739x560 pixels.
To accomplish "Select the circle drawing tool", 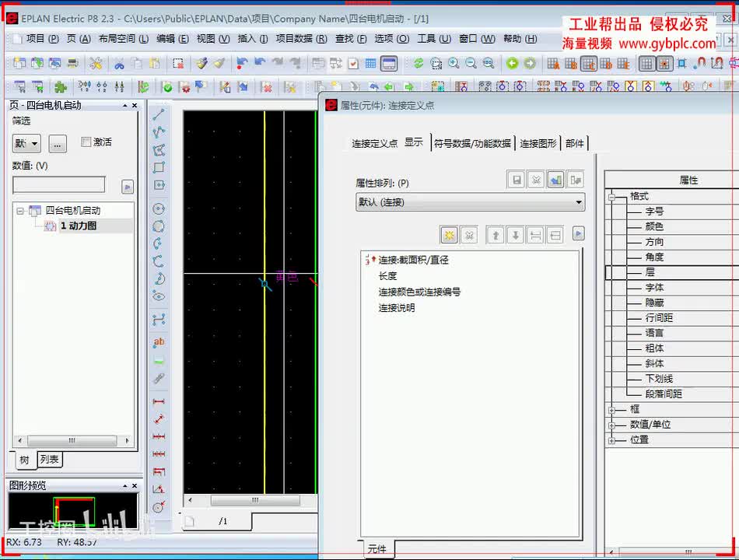I will tap(159, 208).
